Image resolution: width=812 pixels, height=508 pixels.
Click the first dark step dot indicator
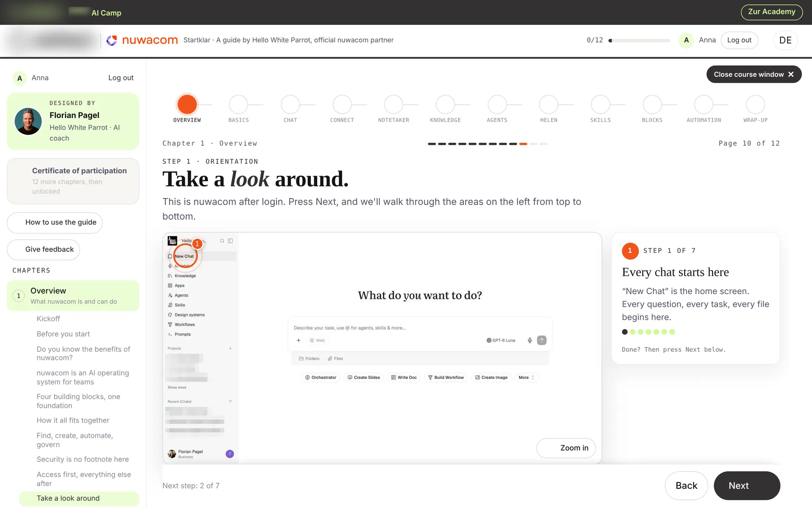pos(625,332)
